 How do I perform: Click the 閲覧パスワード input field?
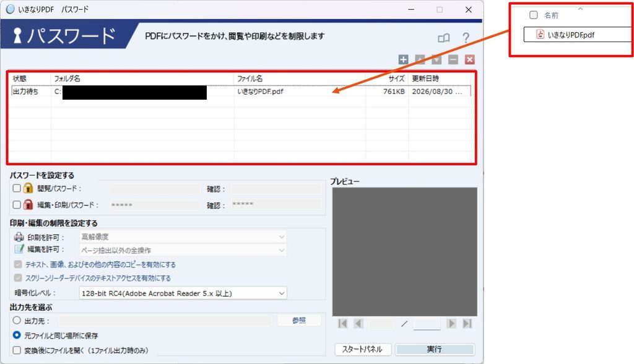click(155, 188)
